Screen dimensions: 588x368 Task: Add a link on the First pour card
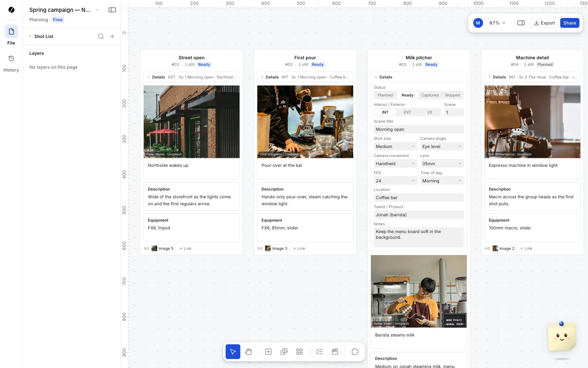(x=299, y=249)
